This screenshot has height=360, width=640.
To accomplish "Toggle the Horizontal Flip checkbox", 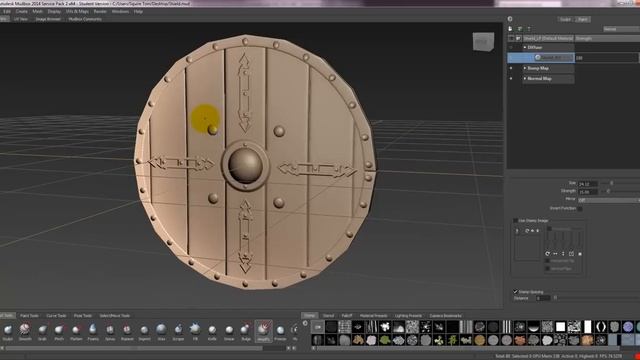I will point(547,261).
